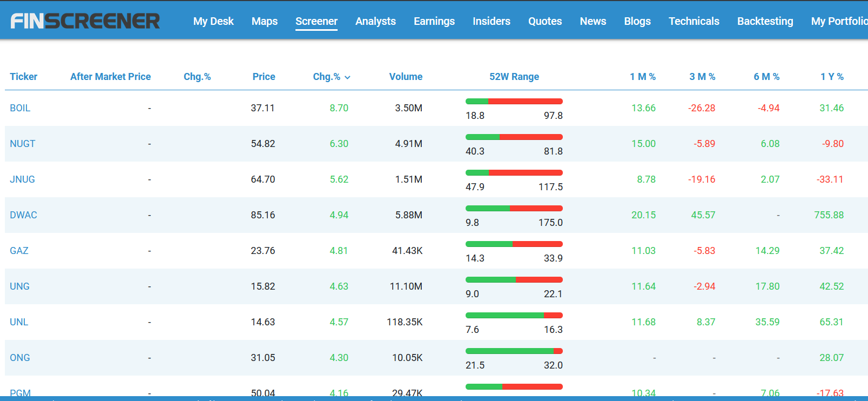Screen dimensions: 868x401
Task: Open the Backtesting page
Action: 765,21
